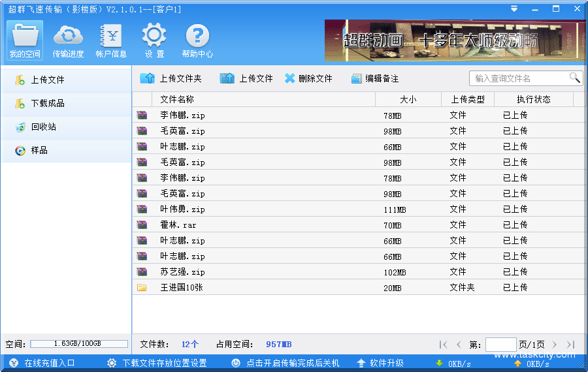This screenshot has width=588, height=372.
Task: Click the 空间 storage usage progress bar
Action: 79,344
